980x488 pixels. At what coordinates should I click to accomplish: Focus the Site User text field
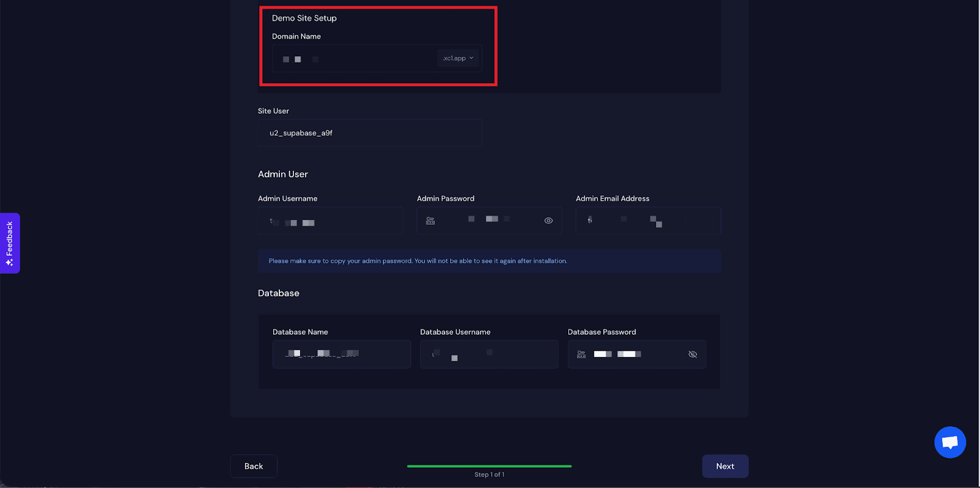click(x=369, y=133)
